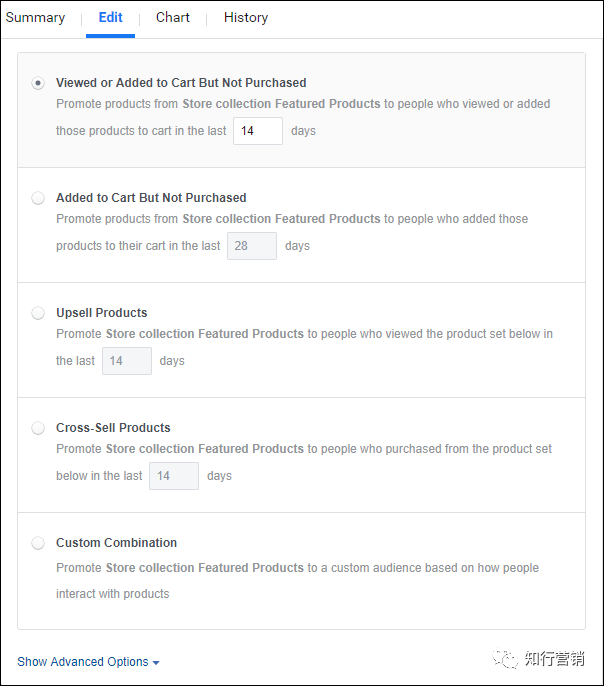The height and width of the screenshot is (686, 604).
Task: Click the Cross-Sell days input field
Action: coord(174,476)
